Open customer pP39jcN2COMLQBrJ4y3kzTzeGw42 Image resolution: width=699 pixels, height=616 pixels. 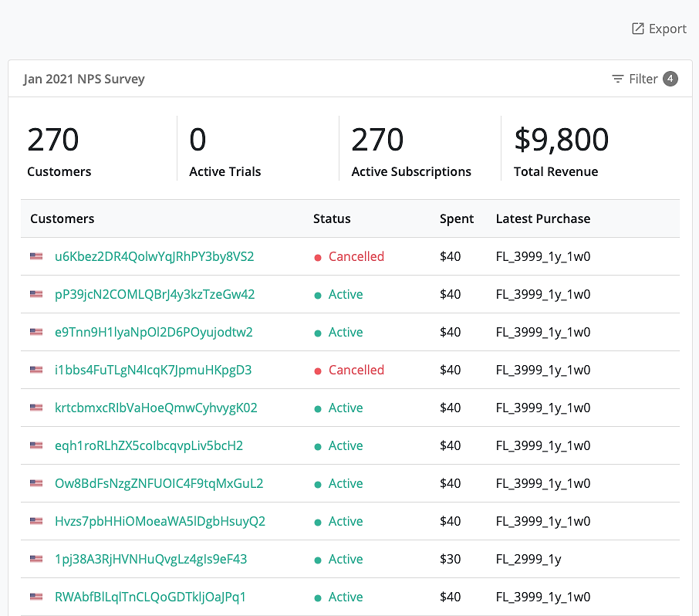[x=154, y=294]
